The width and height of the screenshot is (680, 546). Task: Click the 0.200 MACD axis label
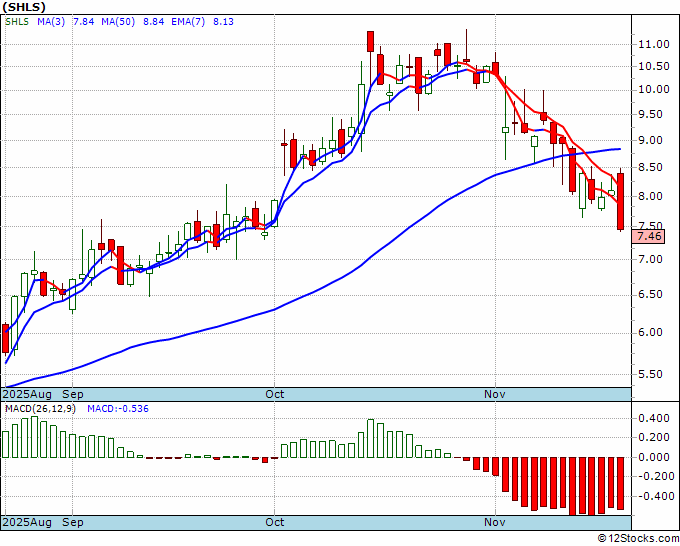coord(654,438)
